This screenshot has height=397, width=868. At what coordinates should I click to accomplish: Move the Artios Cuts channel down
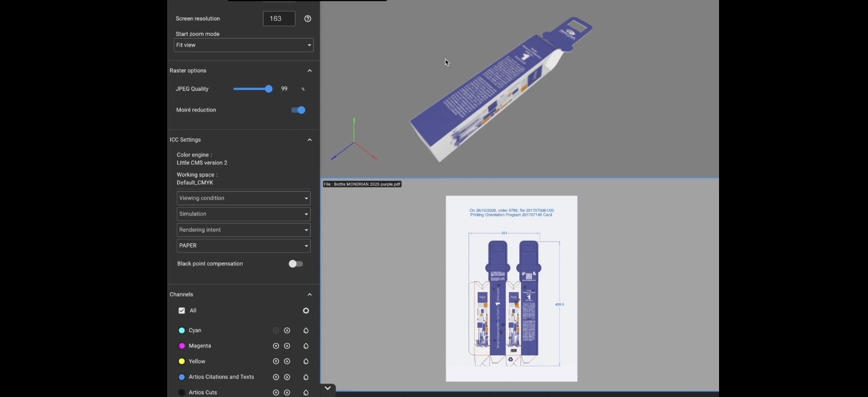pos(287,392)
